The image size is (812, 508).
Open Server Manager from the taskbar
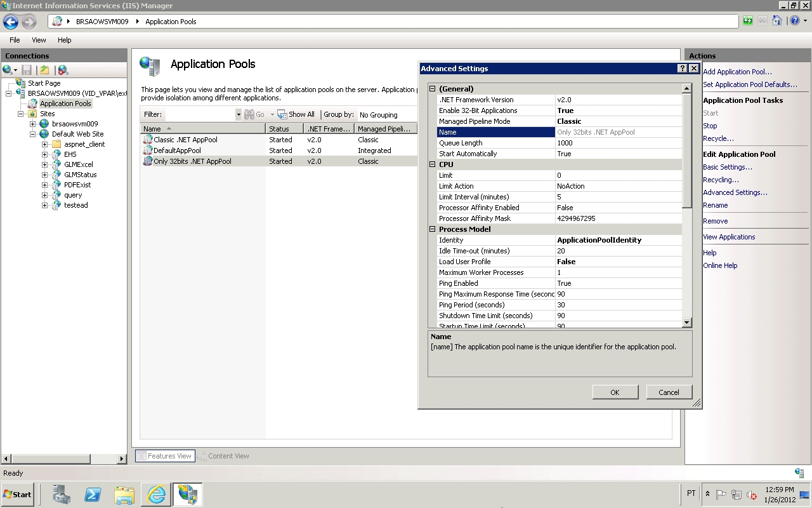click(x=61, y=494)
